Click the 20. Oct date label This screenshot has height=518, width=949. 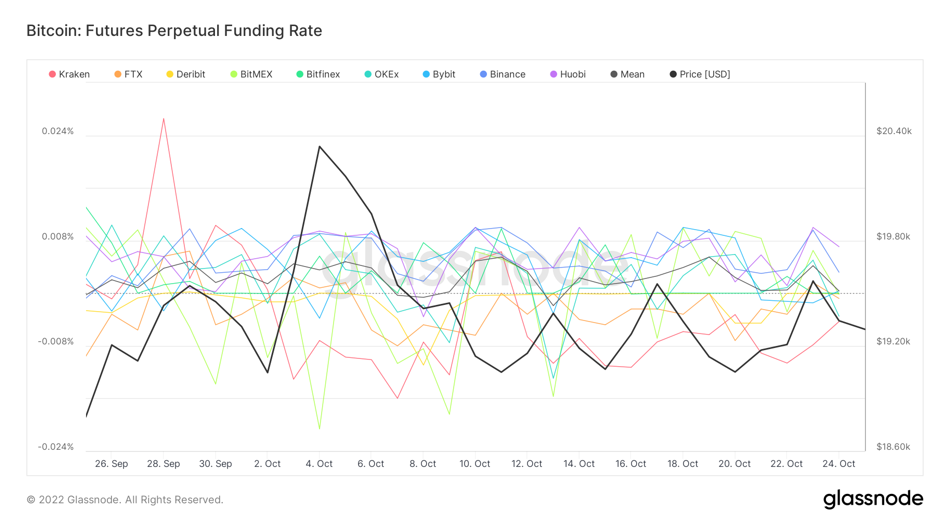(x=734, y=464)
